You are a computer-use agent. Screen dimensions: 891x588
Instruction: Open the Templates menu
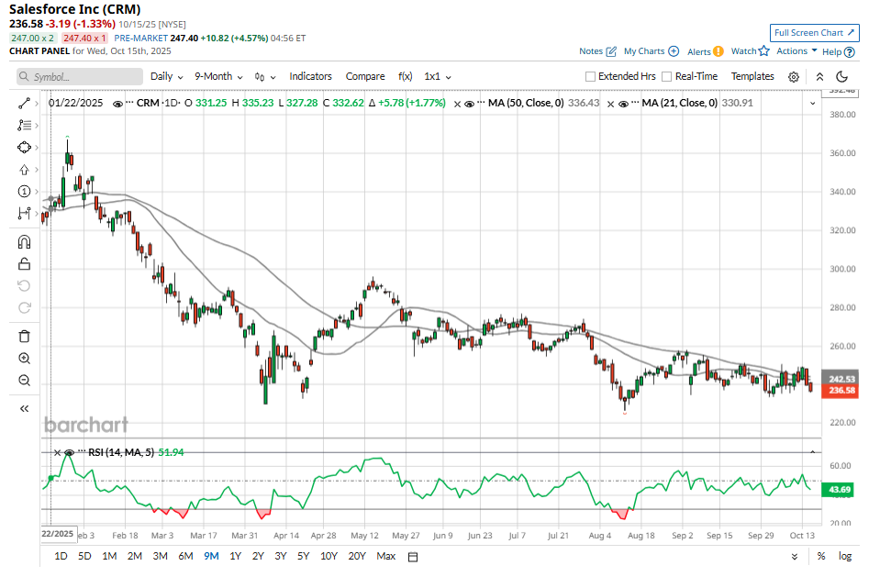(752, 77)
